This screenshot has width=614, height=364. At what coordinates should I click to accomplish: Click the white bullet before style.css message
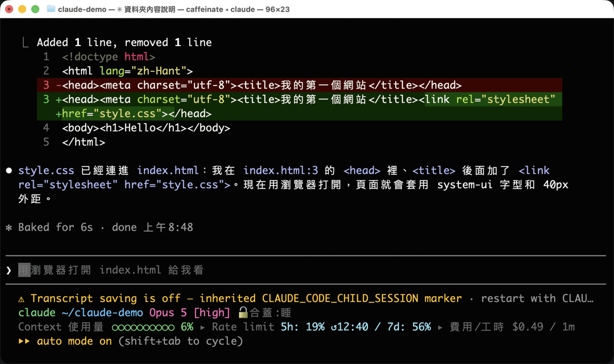(9, 170)
